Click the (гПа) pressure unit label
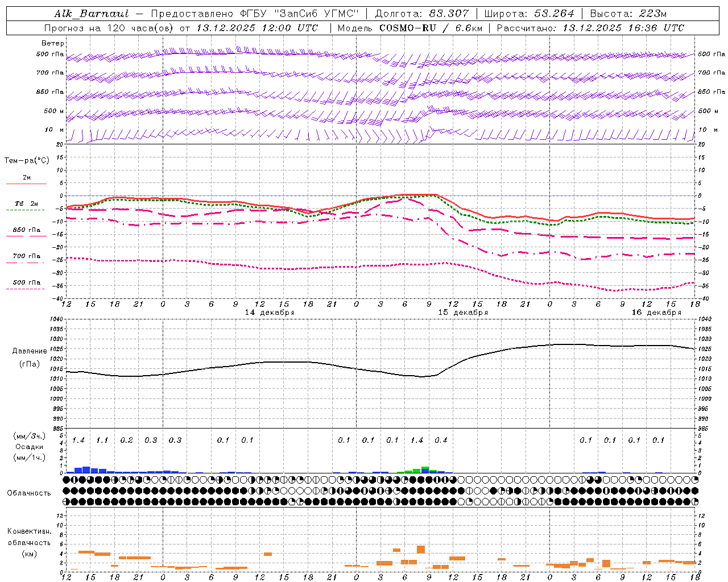The width and height of the screenshot is (728, 582). (30, 364)
